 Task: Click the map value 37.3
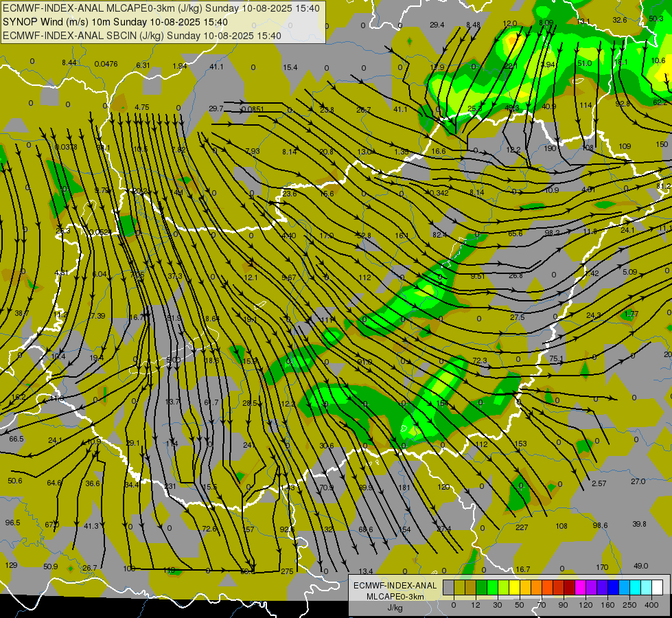tap(175, 276)
